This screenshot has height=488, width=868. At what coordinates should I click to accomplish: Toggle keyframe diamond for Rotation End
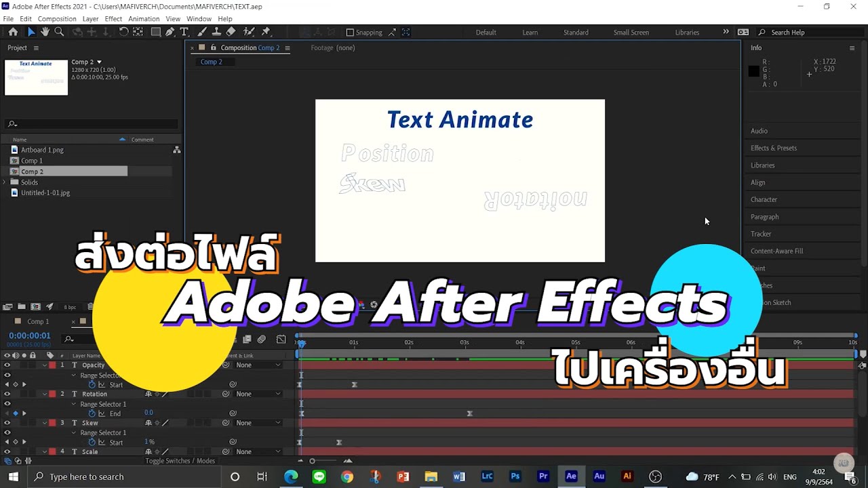pyautogui.click(x=16, y=413)
